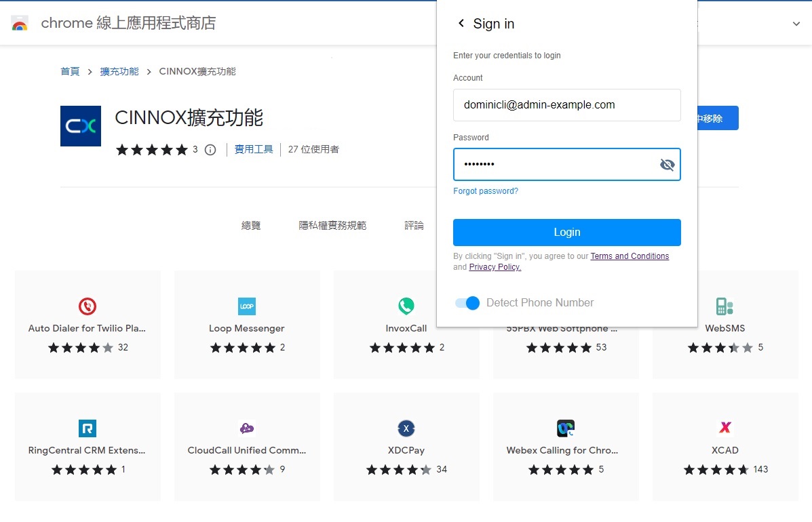Click the XDCPay 34-review star rating
Screen dimensions: 812x522
pyautogui.click(x=399, y=470)
